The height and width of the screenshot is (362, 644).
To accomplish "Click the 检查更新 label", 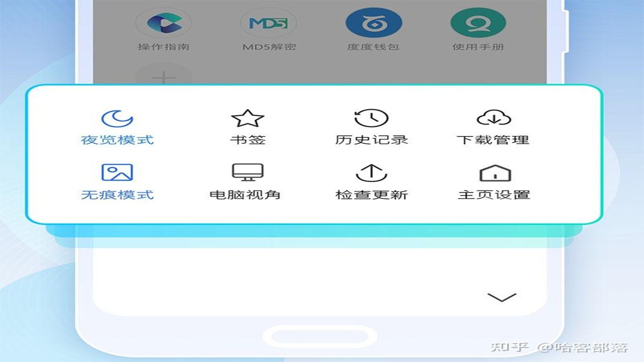I will (371, 195).
